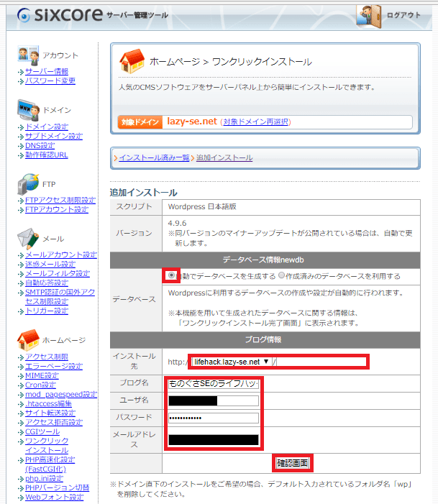Open サイト転送設定 link
The height and width of the screenshot is (504, 438).
pyautogui.click(x=50, y=413)
